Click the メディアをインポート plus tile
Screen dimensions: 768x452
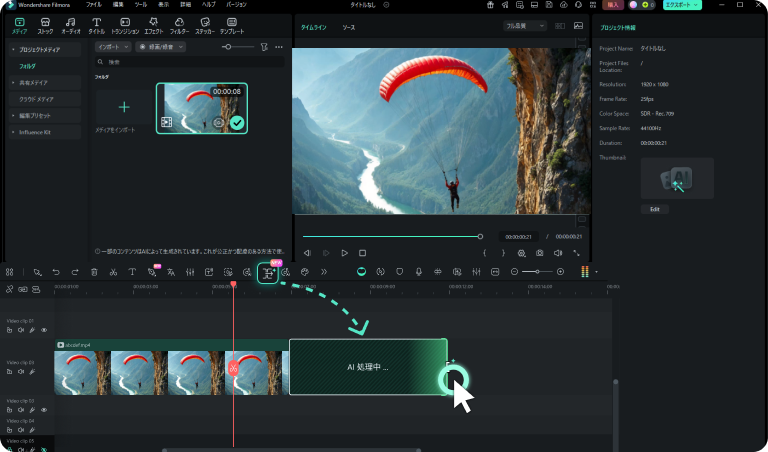(124, 107)
